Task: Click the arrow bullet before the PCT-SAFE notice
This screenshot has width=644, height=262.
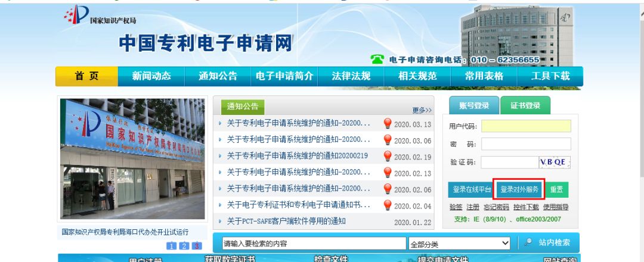Action: [x=220, y=222]
